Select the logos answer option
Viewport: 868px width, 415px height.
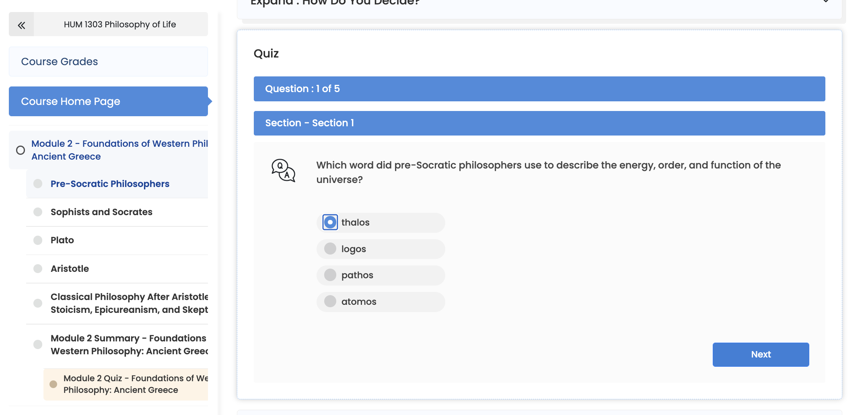(381, 249)
